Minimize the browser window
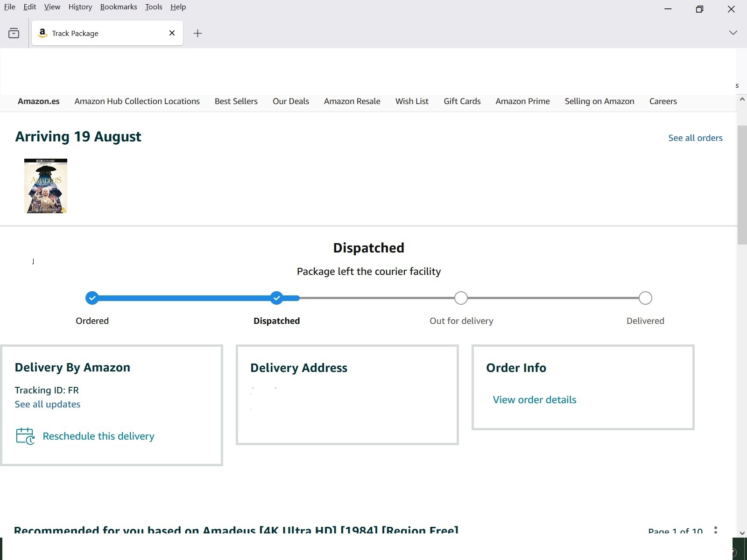The image size is (747, 560). [x=668, y=9]
